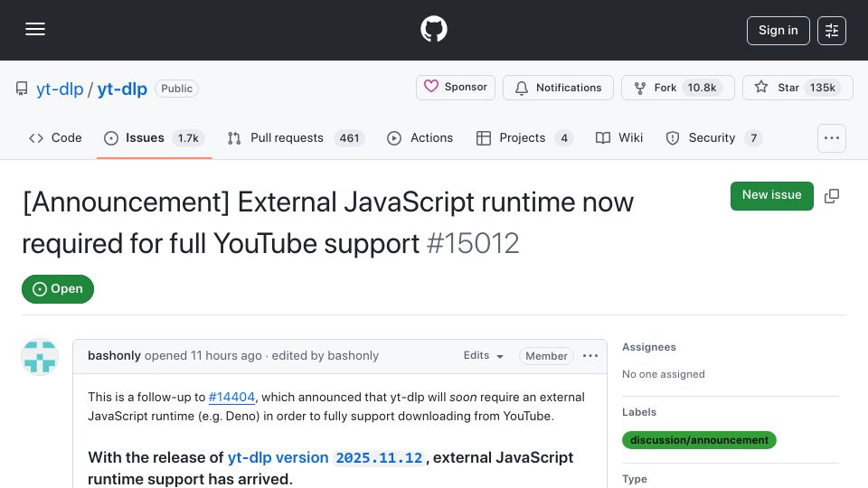The width and height of the screenshot is (868, 488).
Task: Expand the Edits history dropdown
Action: [483, 356]
